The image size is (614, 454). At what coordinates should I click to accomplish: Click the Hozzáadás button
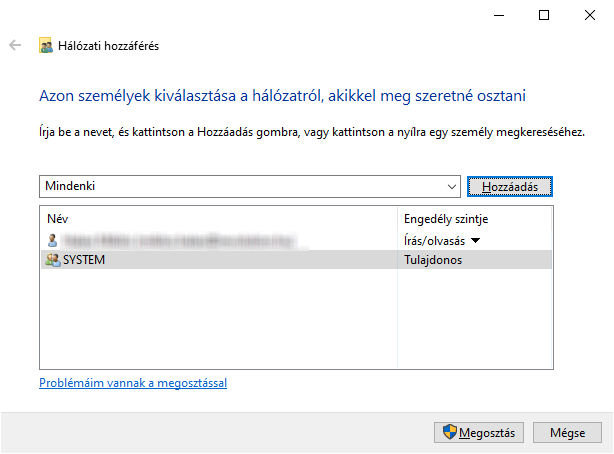(510, 187)
